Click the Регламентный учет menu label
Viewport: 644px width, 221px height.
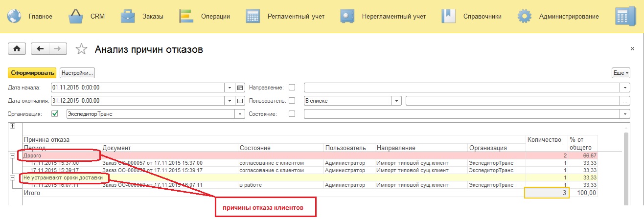point(296,16)
